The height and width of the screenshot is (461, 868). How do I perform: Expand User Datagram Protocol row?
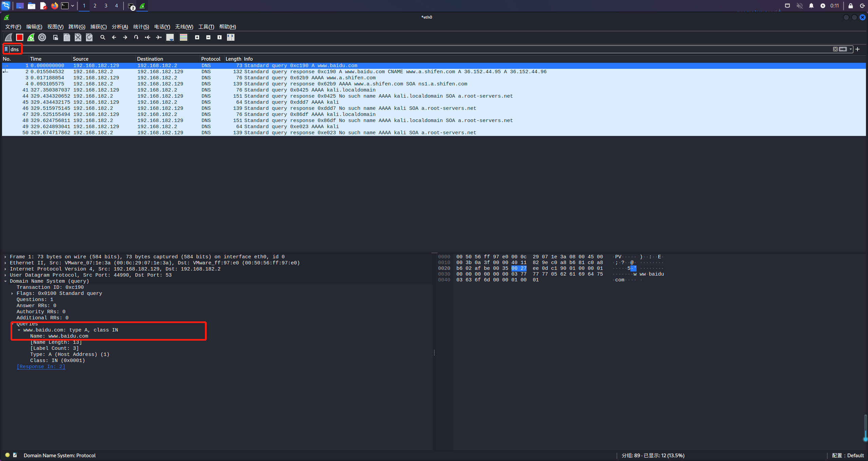[x=5, y=275]
